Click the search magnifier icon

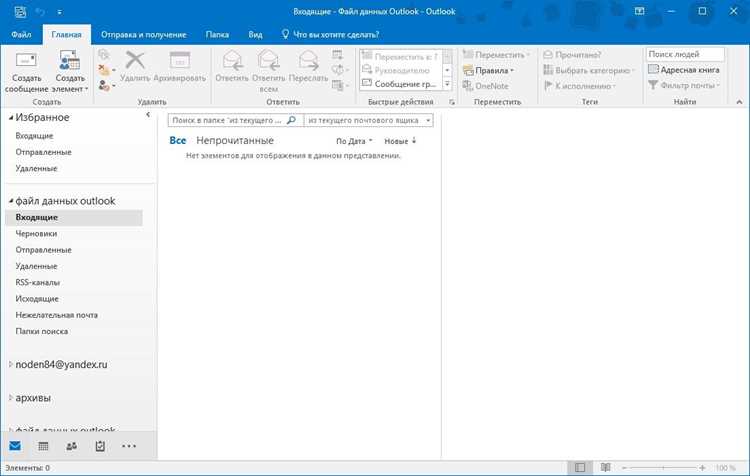(291, 120)
